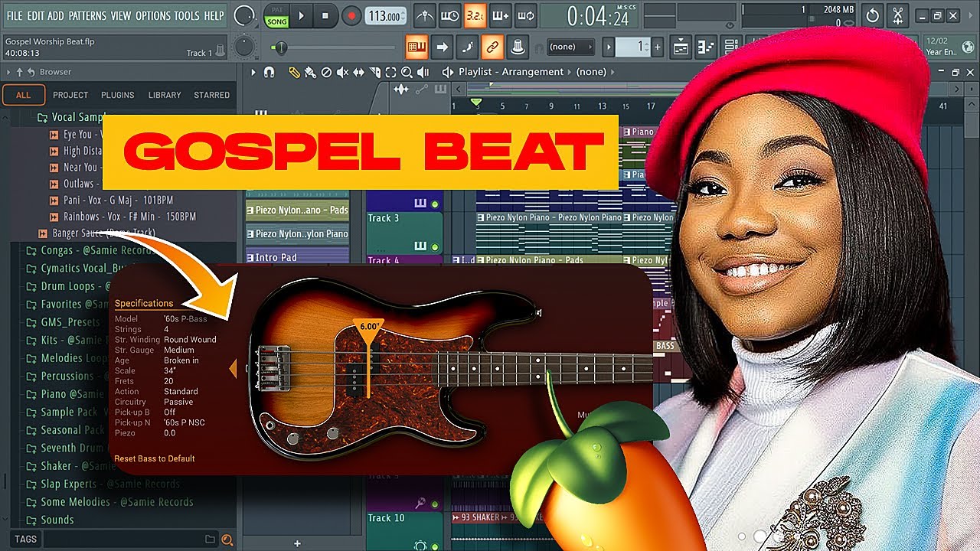
Task: Toggle the metronome
Action: (x=425, y=15)
